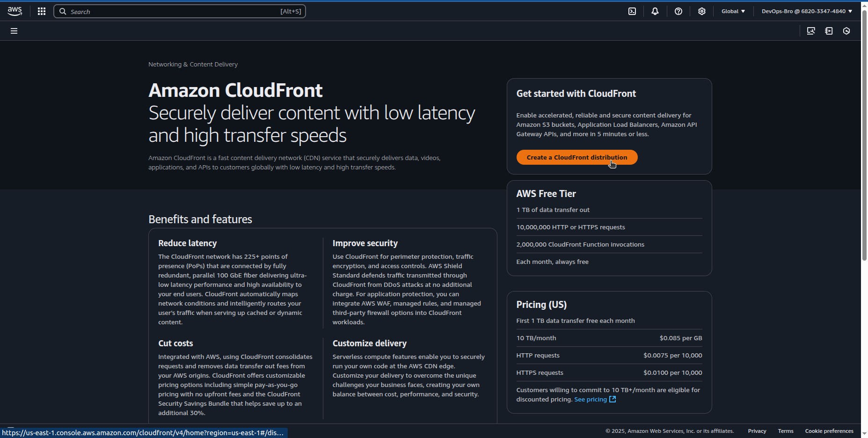Click the Improve security heading
868x438 pixels.
click(x=365, y=243)
